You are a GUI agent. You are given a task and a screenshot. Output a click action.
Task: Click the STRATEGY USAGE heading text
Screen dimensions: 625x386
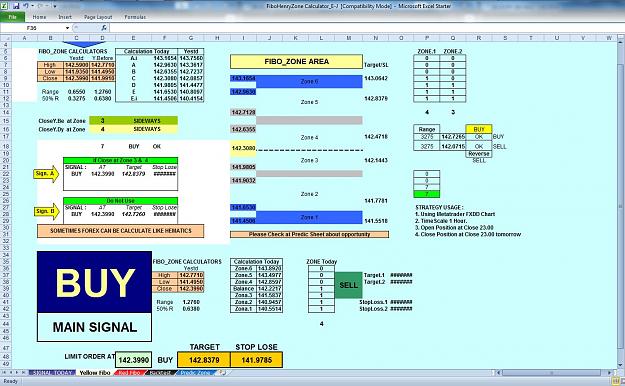439,207
